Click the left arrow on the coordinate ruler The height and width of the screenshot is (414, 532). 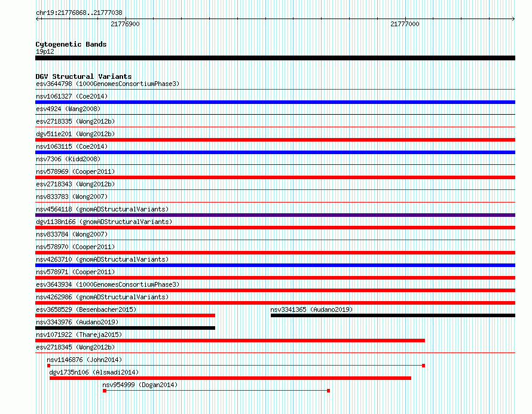37,19
